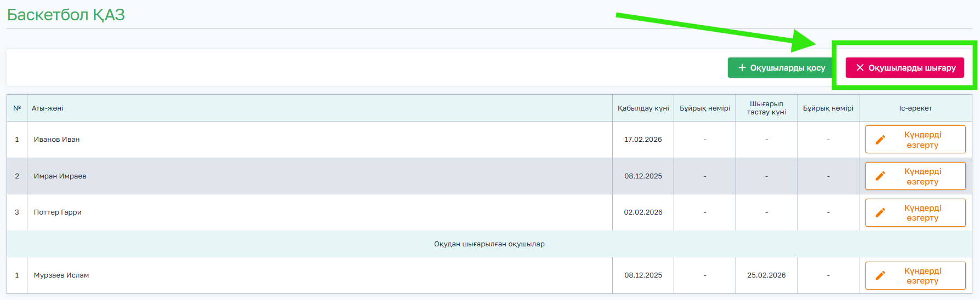Image resolution: width=980 pixels, height=300 pixels.
Task: Click Күндерді өзгерту label for Мурзаев Ислам
Action: (922, 275)
